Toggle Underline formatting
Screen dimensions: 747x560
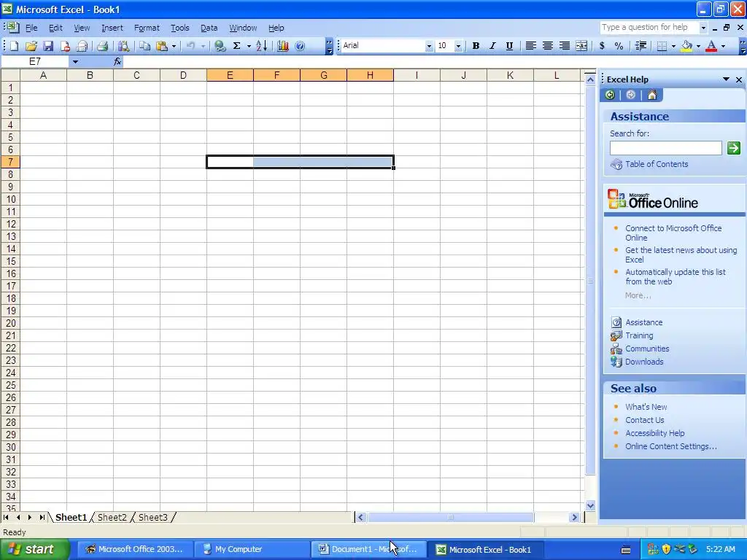point(509,46)
